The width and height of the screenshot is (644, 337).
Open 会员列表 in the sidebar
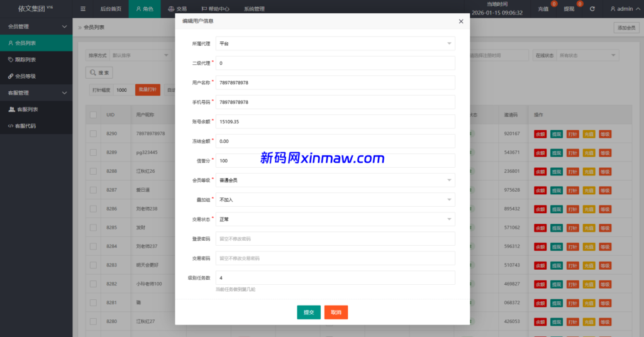pos(36,43)
